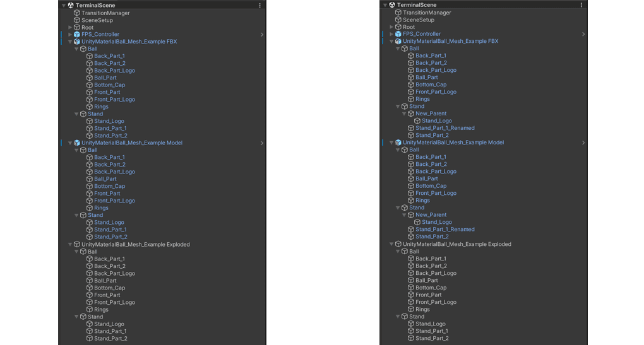This screenshot has width=644, height=345.
Task: Collapse UnityMaterialBall_Mesh_Example Exploded in left hierarchy
Action: click(70, 245)
